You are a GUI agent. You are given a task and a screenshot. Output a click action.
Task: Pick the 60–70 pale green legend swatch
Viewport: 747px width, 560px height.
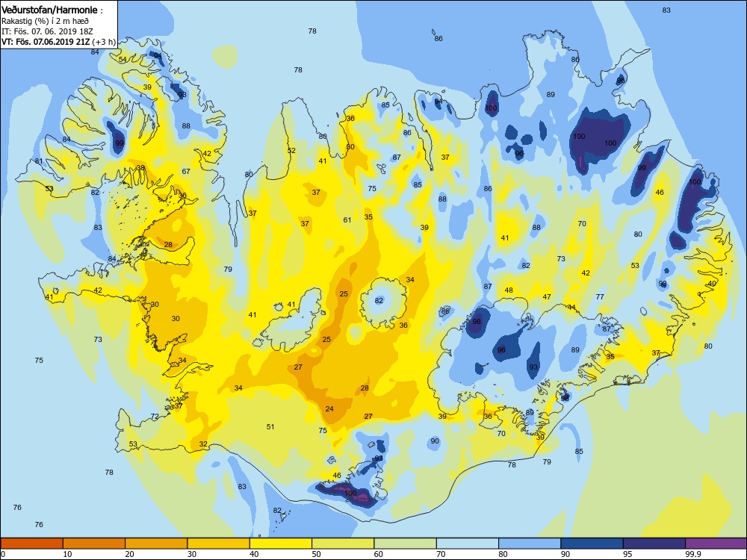point(406,544)
